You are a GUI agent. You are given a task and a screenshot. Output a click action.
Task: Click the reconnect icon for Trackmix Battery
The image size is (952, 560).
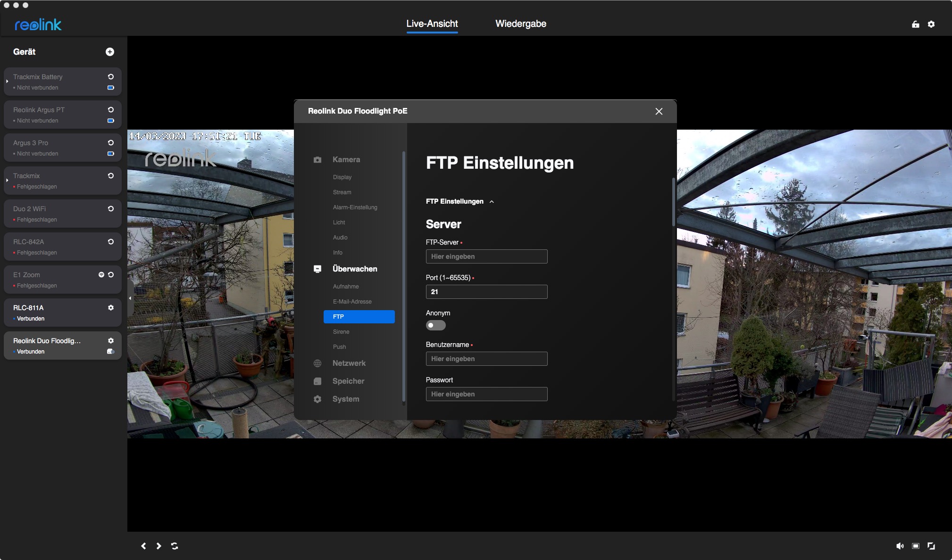pos(110,77)
